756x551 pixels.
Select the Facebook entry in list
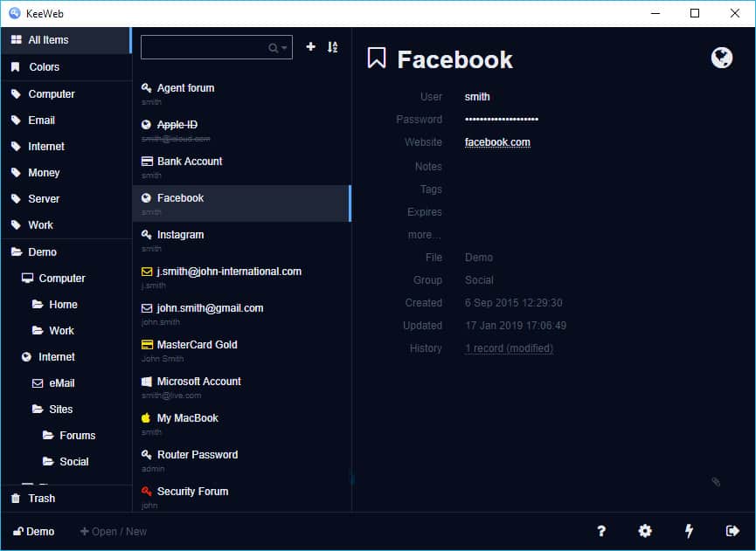point(241,203)
